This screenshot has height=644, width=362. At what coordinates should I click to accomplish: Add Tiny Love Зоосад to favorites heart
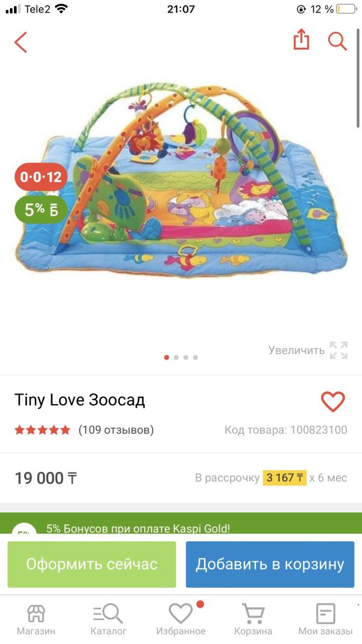coord(333,401)
